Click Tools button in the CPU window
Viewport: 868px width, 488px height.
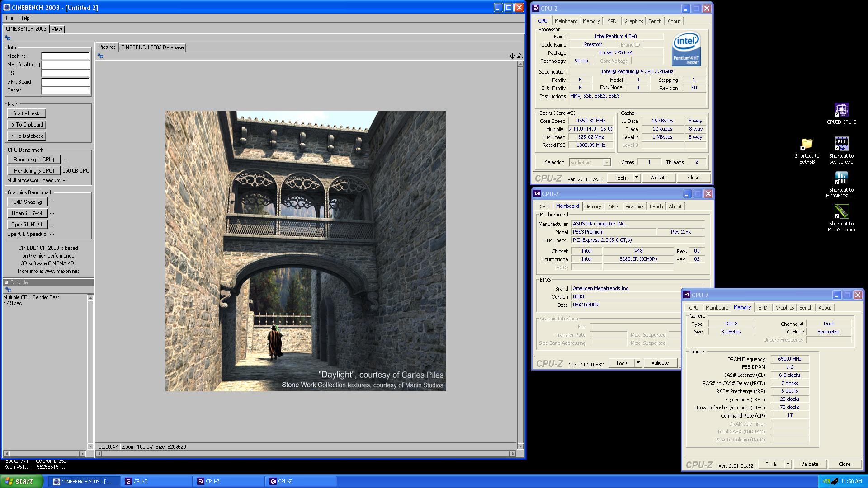[620, 178]
